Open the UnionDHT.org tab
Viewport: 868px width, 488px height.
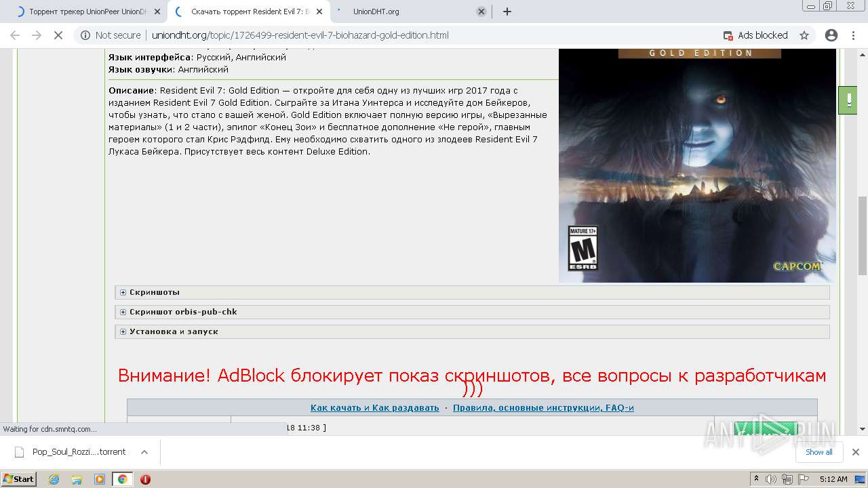[x=410, y=12]
